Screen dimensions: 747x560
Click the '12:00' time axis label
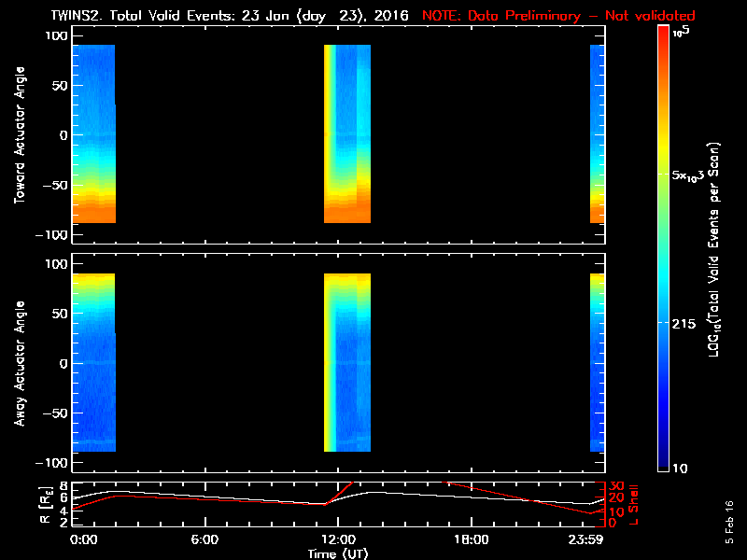[x=338, y=539]
